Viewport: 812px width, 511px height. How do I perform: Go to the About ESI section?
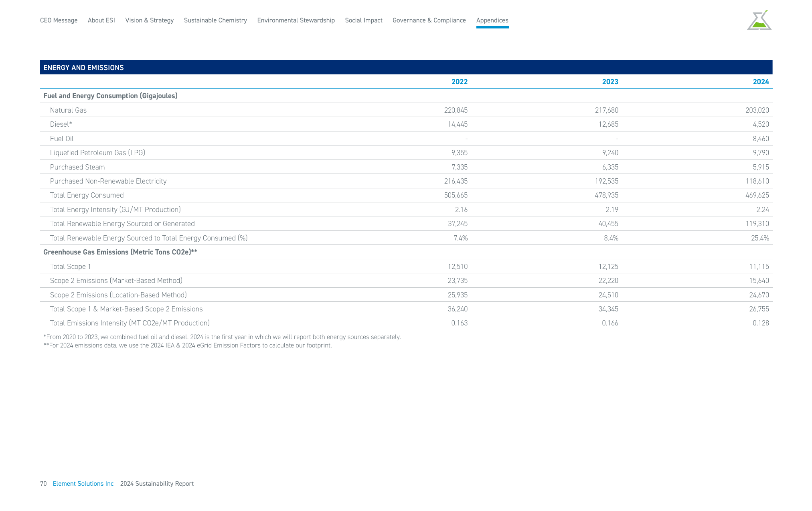[101, 20]
